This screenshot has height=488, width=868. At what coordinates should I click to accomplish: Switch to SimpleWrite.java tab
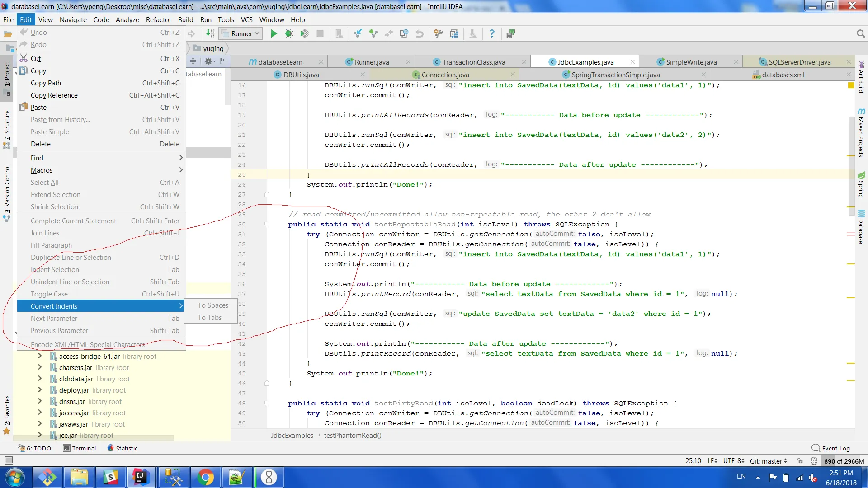point(691,62)
